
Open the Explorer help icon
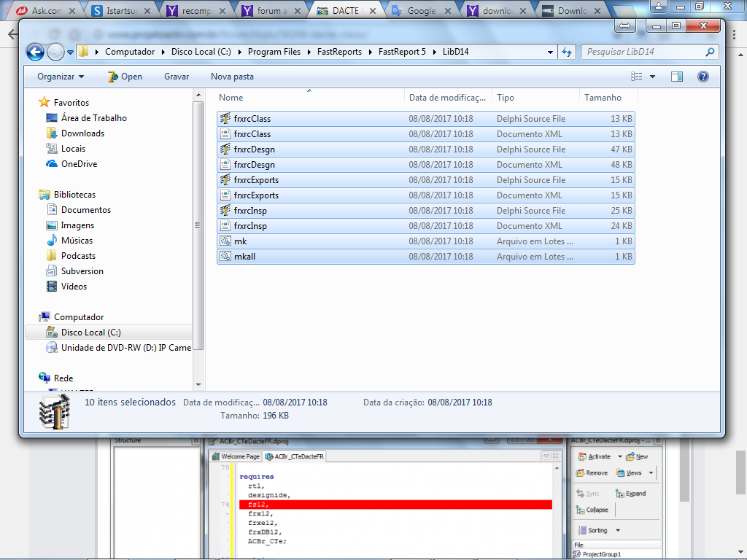703,77
